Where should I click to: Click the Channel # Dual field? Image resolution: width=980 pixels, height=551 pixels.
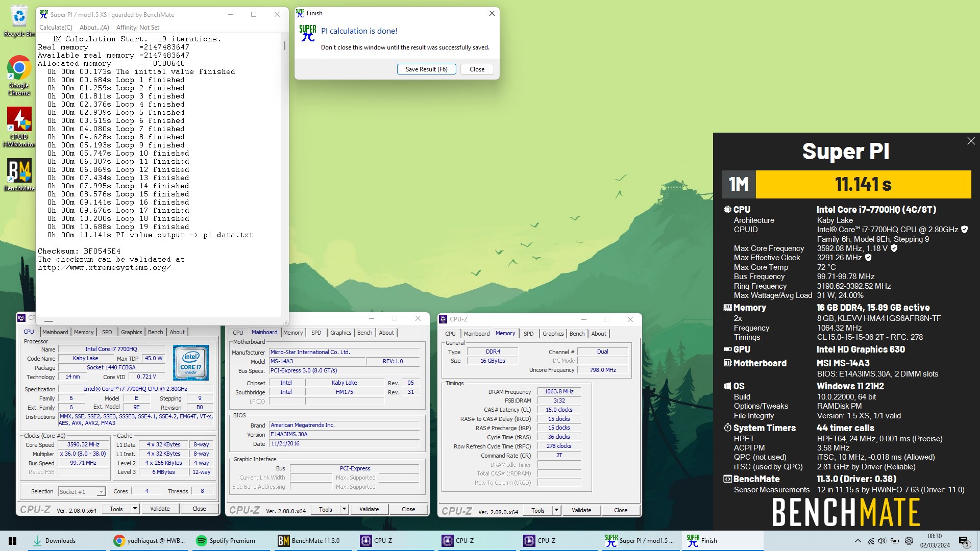(x=603, y=352)
